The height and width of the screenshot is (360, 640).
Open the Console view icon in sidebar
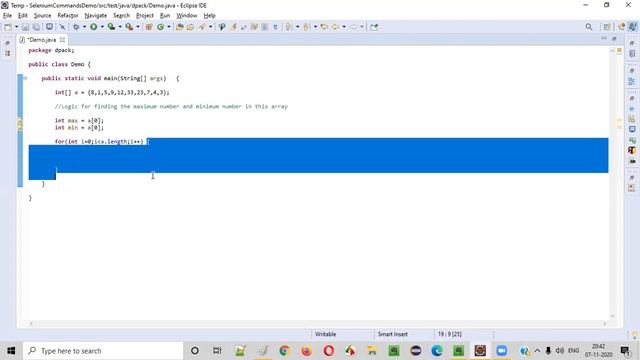click(632, 129)
